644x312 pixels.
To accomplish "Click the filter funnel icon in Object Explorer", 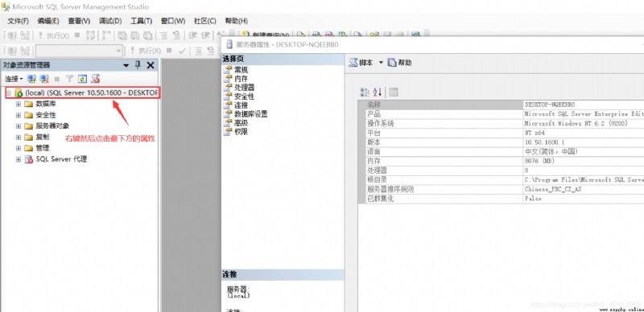I will (70, 79).
